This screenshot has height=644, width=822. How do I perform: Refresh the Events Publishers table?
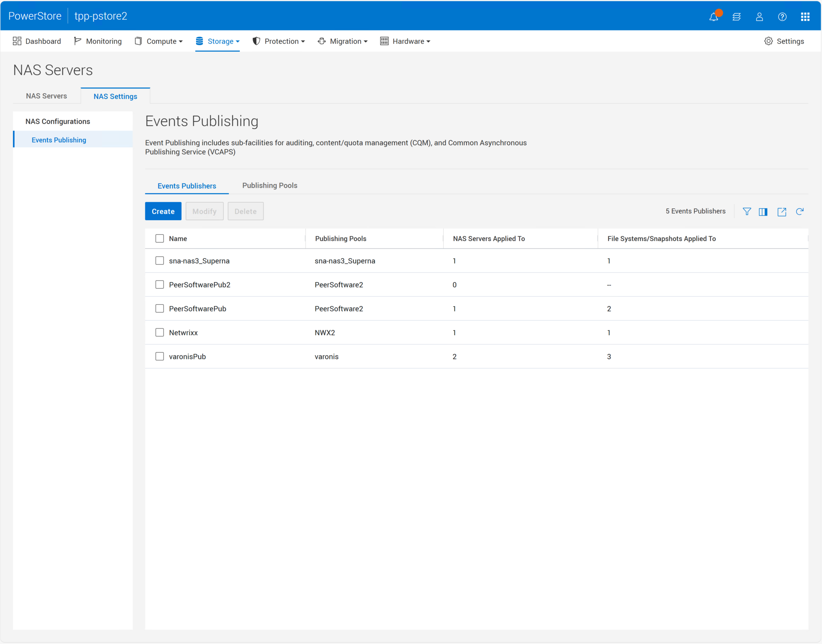[800, 211]
